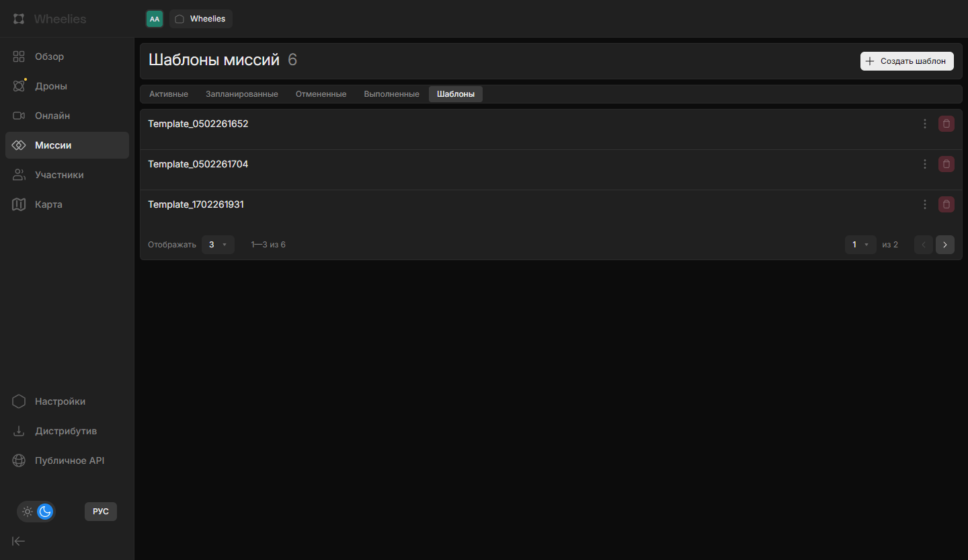Switch to Выполненные tab
The height and width of the screenshot is (560, 968).
point(391,94)
